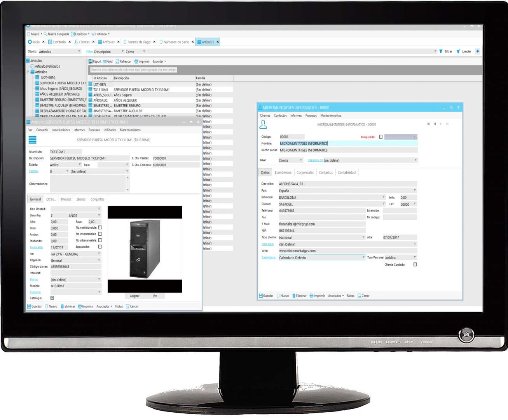
Task: Switch to the Económicos tab in client window
Action: click(x=283, y=173)
